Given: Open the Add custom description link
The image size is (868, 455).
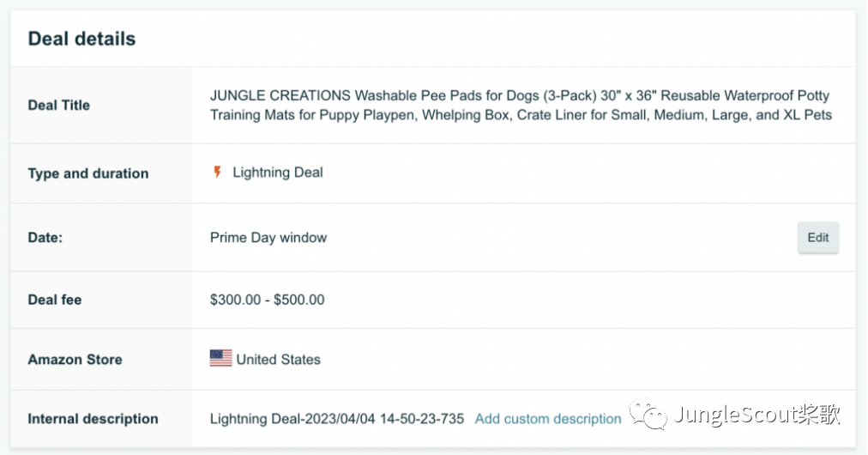Looking at the screenshot, I should tap(547, 419).
